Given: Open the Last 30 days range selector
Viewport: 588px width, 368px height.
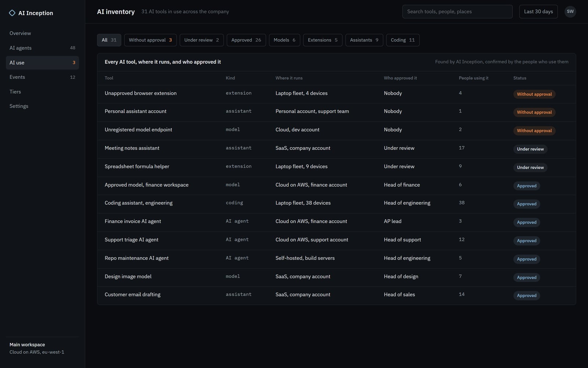Looking at the screenshot, I should coord(538,11).
